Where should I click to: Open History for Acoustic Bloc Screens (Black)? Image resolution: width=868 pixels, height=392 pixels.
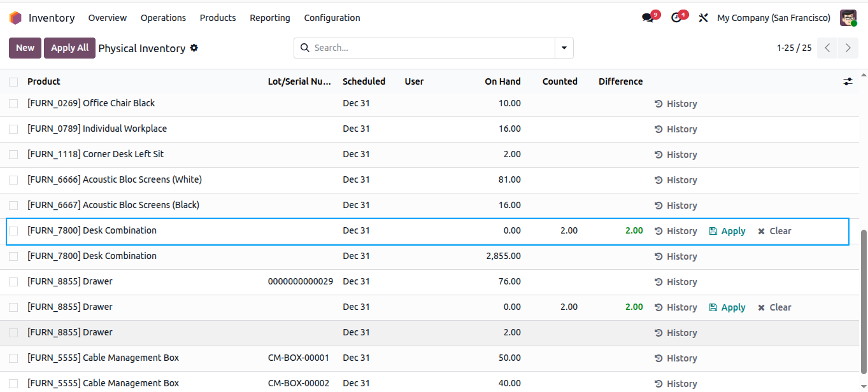(x=676, y=206)
